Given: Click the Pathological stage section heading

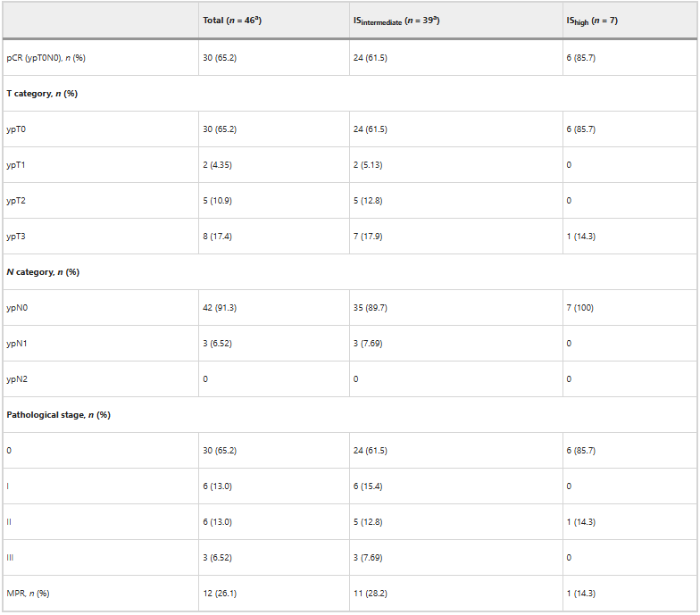Looking at the screenshot, I should pos(58,415).
